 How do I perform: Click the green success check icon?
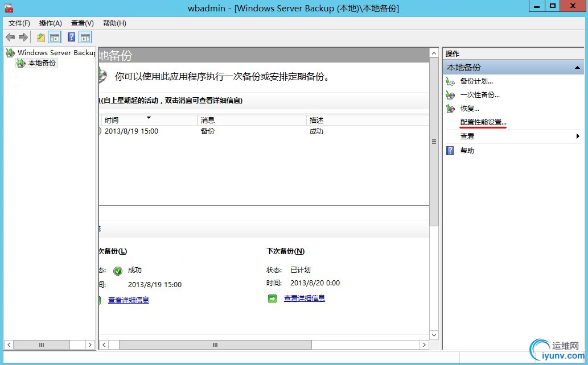tap(118, 271)
